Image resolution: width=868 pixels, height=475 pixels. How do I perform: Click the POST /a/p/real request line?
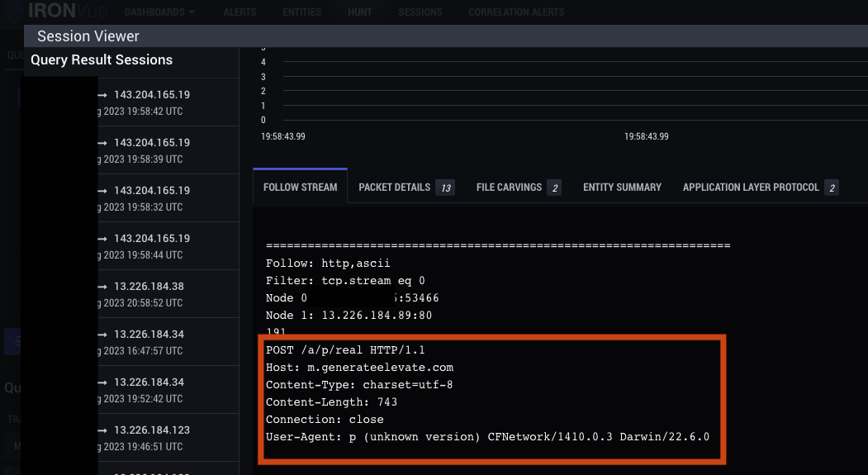click(x=345, y=350)
